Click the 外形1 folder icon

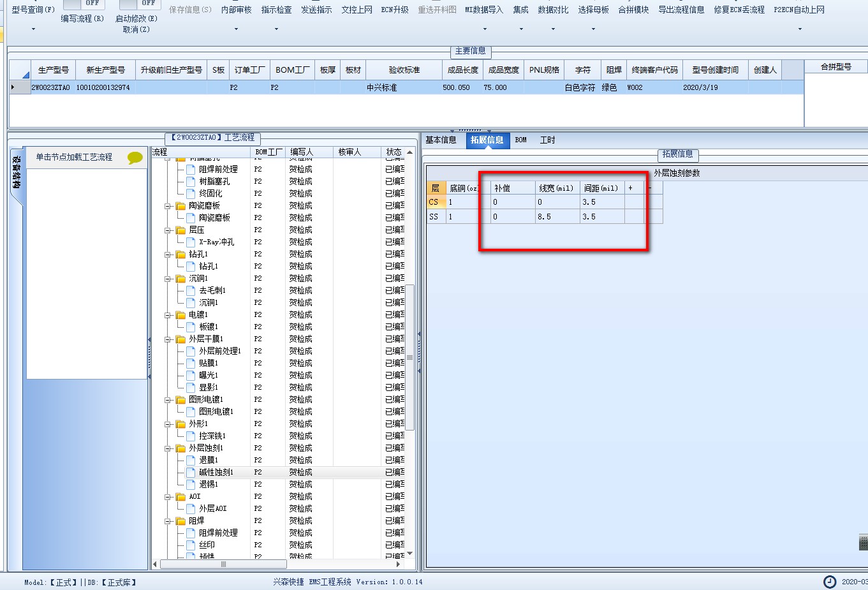click(180, 424)
